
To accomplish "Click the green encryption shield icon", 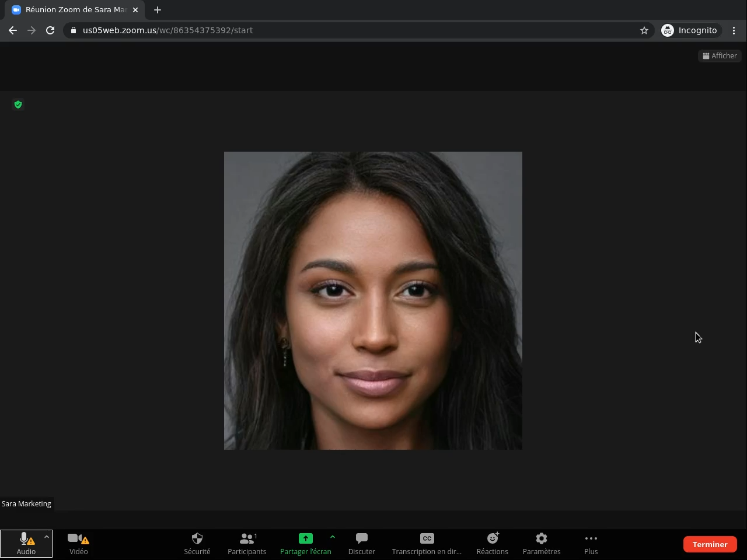I will click(18, 104).
